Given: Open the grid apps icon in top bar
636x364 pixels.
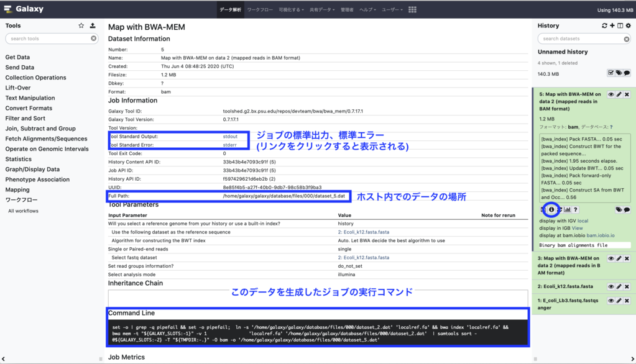Looking at the screenshot, I should point(412,10).
